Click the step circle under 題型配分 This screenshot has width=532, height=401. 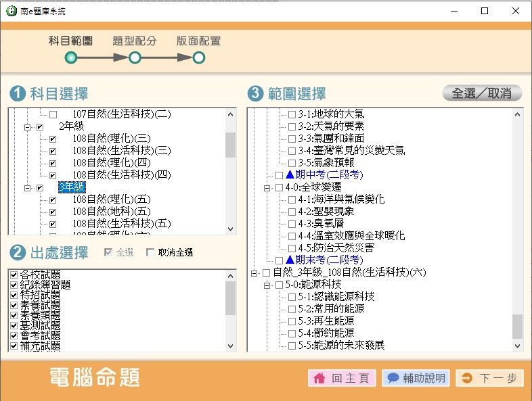click(135, 58)
